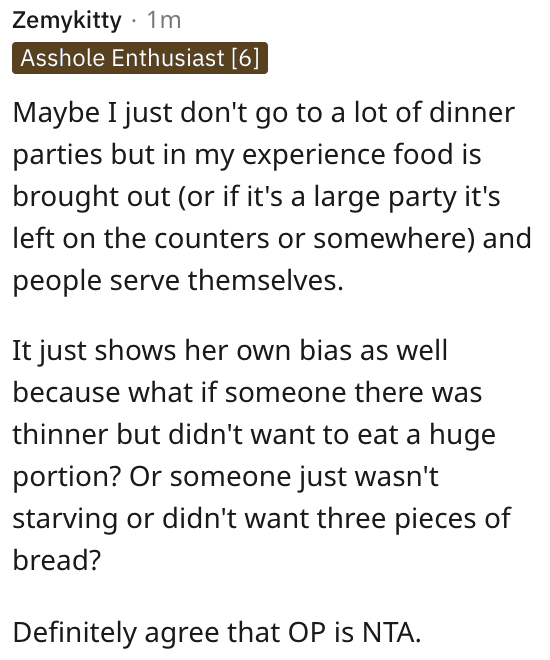Click the paragraph starting It just shows

[x=262, y=455]
